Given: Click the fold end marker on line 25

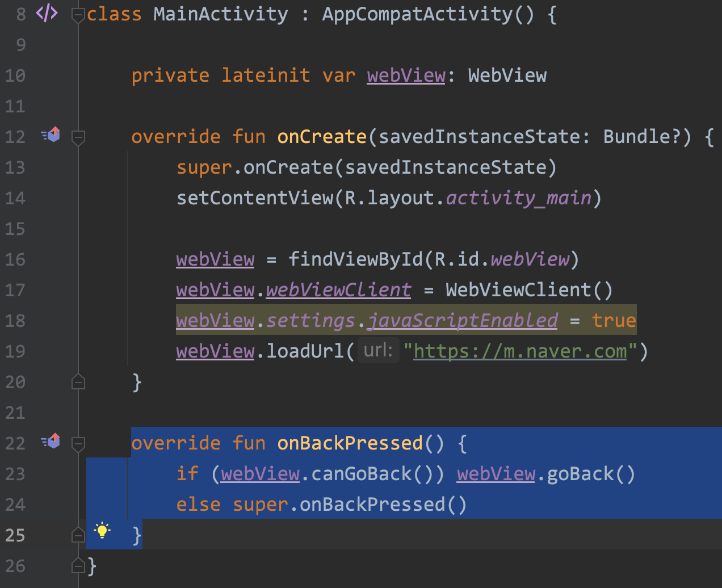Looking at the screenshot, I should coord(78,535).
